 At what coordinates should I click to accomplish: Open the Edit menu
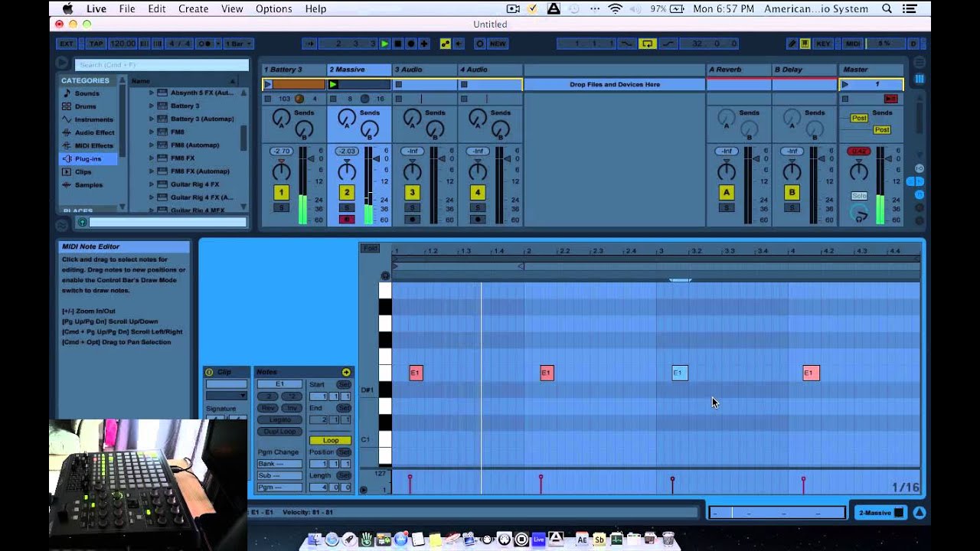pos(157,8)
